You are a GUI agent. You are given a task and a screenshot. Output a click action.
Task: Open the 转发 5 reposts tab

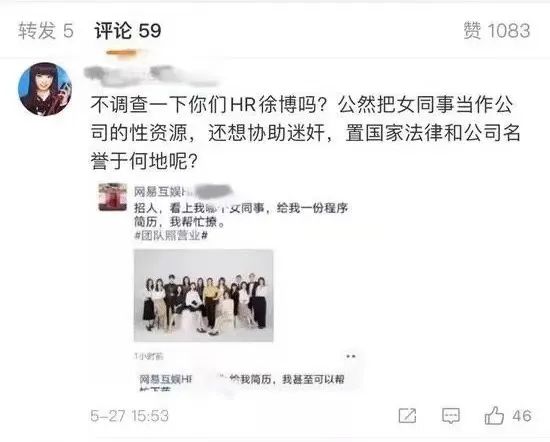tap(46, 30)
